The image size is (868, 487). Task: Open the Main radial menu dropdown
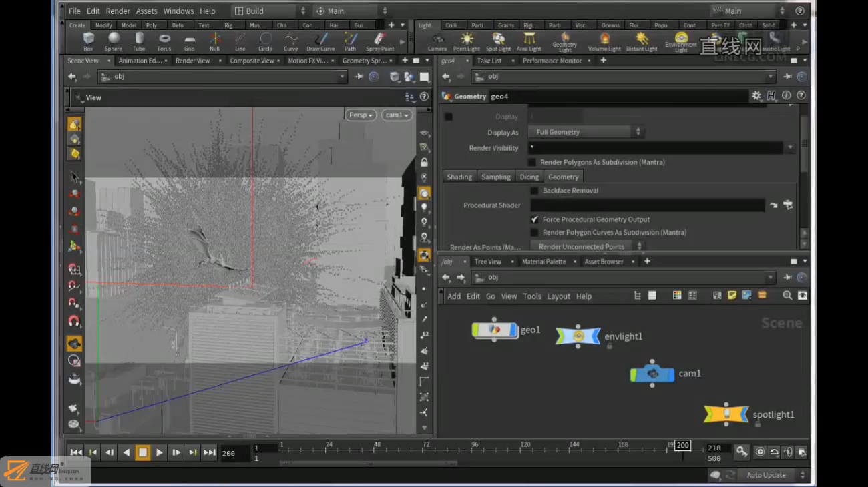[351, 11]
